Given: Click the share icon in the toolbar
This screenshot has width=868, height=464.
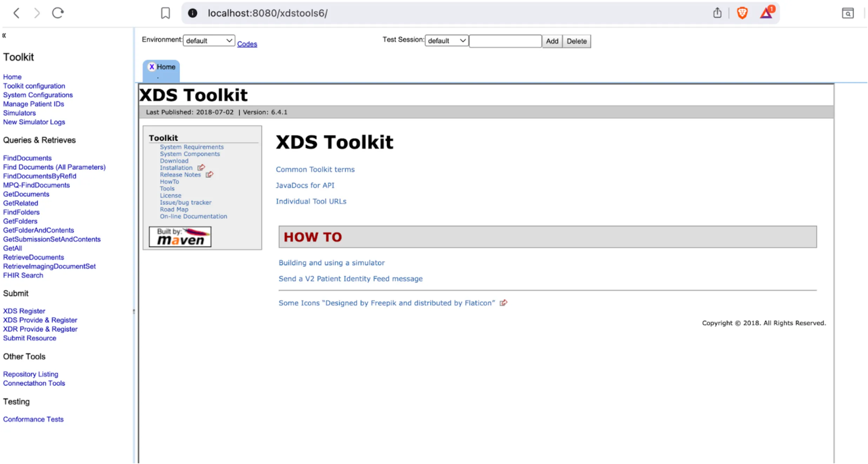Looking at the screenshot, I should 717,13.
